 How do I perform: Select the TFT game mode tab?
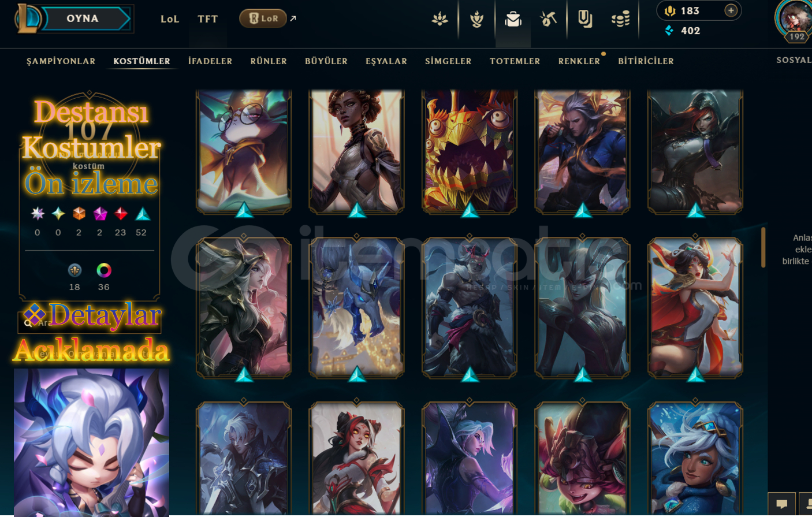point(208,19)
